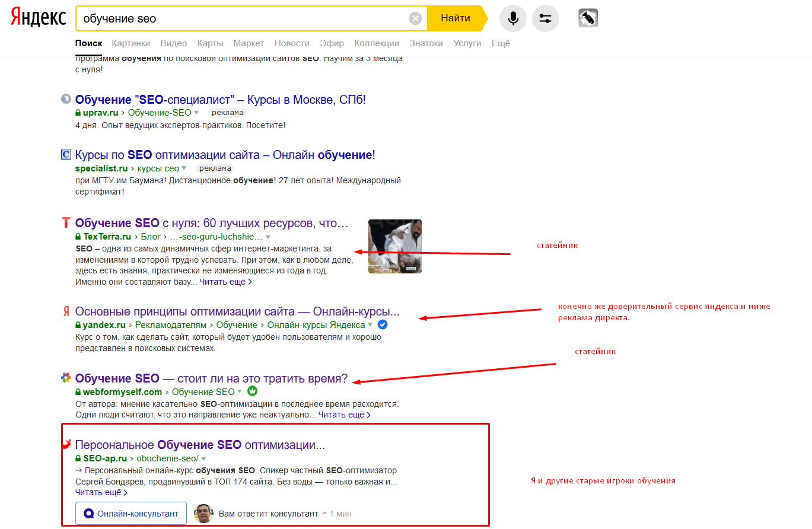Click the Блог breadcrumb of TexTerra
Viewport: 812px width, 529px height.
pos(151,237)
